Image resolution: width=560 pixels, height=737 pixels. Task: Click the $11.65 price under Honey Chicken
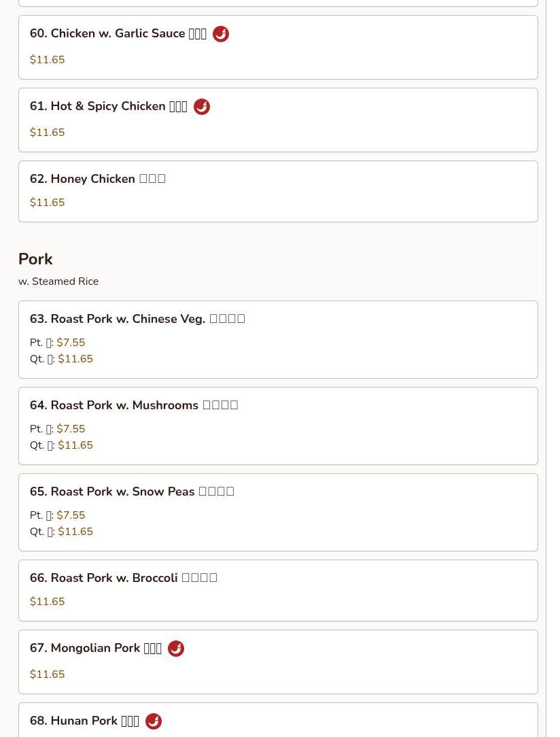point(47,203)
